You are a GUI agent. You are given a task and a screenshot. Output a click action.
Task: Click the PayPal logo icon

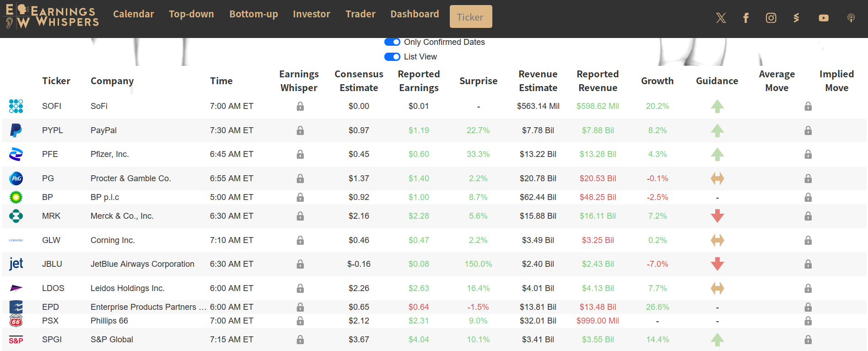point(16,130)
